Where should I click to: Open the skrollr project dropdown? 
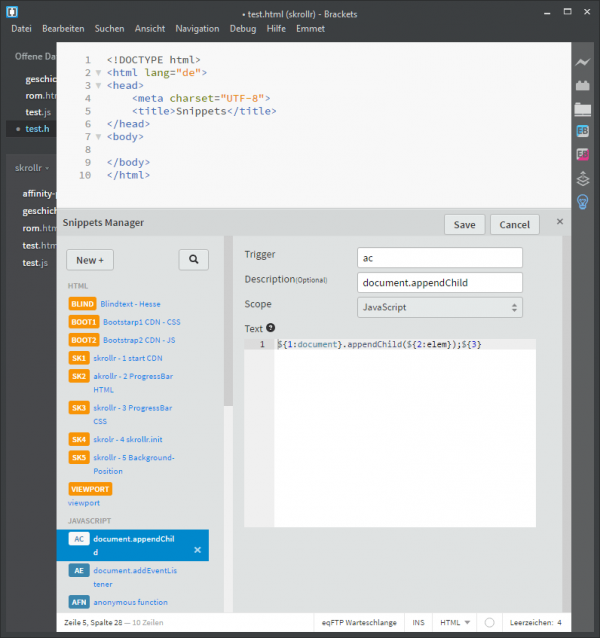point(32,168)
